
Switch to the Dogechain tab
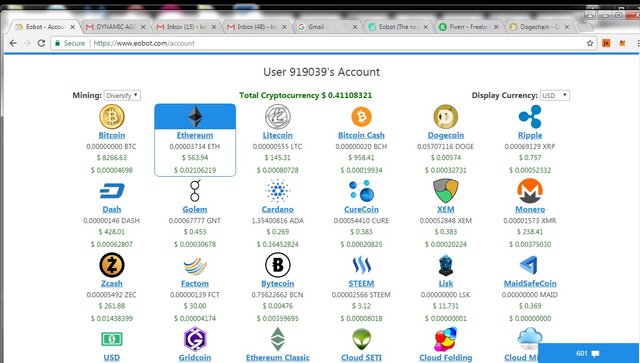click(x=540, y=27)
